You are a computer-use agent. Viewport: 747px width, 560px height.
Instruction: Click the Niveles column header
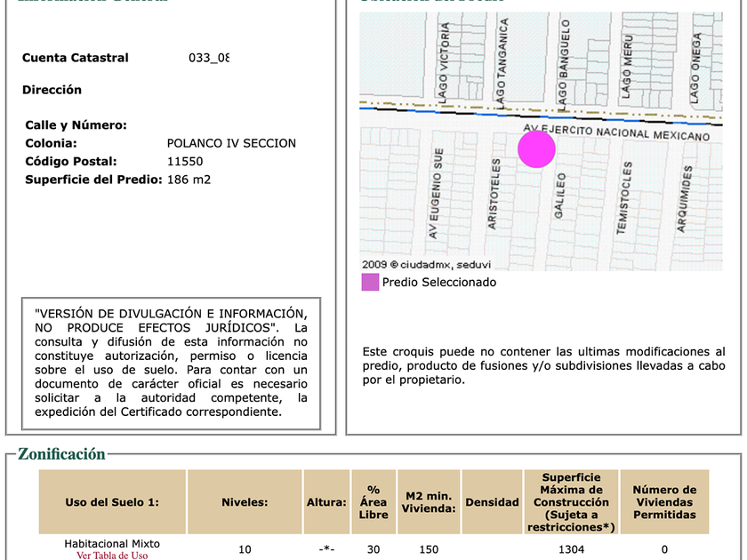(245, 502)
